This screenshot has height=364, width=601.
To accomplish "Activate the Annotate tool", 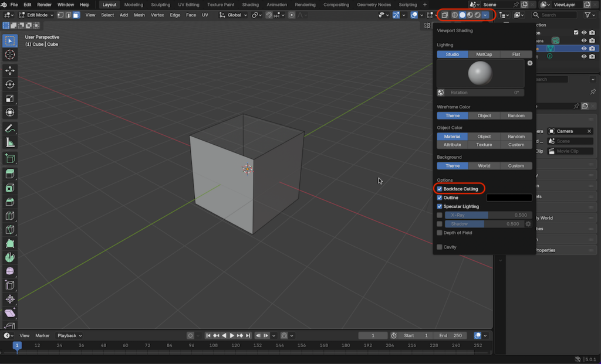I will click(9, 128).
